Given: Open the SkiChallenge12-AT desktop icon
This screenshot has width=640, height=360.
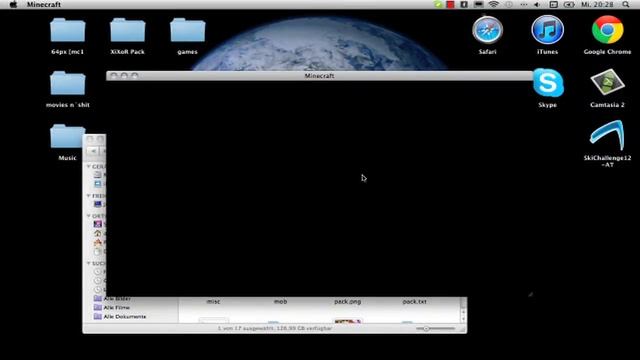Looking at the screenshot, I should [x=607, y=136].
